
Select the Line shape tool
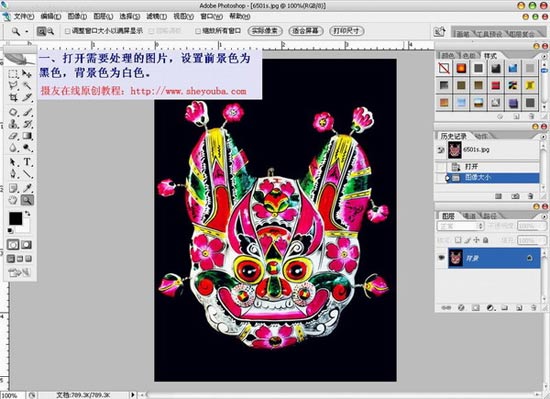(27, 174)
